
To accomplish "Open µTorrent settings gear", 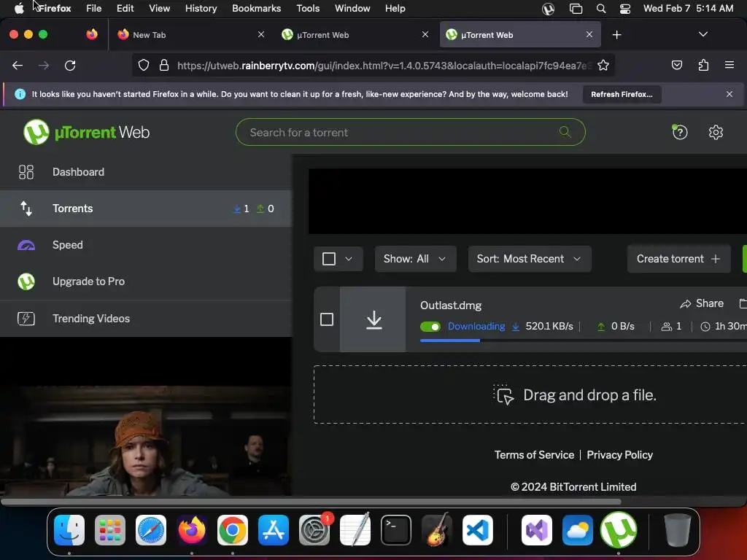I will click(x=716, y=132).
